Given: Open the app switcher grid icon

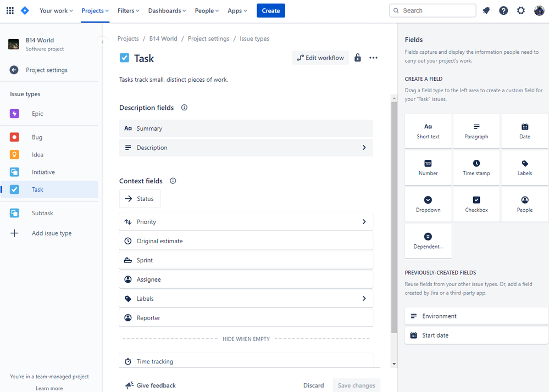Looking at the screenshot, I should point(10,10).
